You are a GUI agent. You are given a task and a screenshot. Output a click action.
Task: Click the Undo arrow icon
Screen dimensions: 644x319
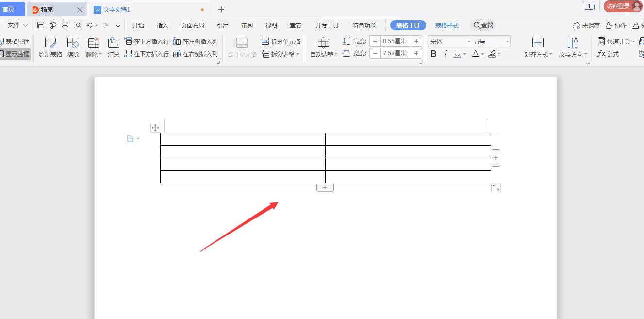tap(89, 25)
